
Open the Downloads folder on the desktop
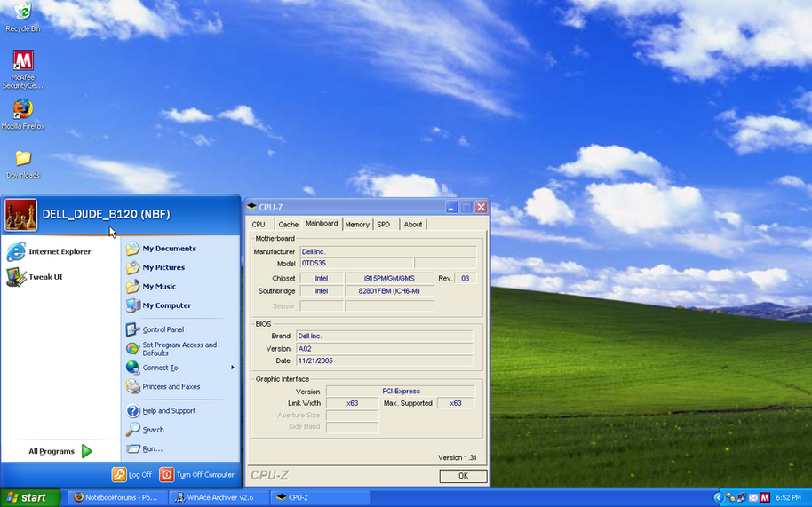click(x=23, y=164)
